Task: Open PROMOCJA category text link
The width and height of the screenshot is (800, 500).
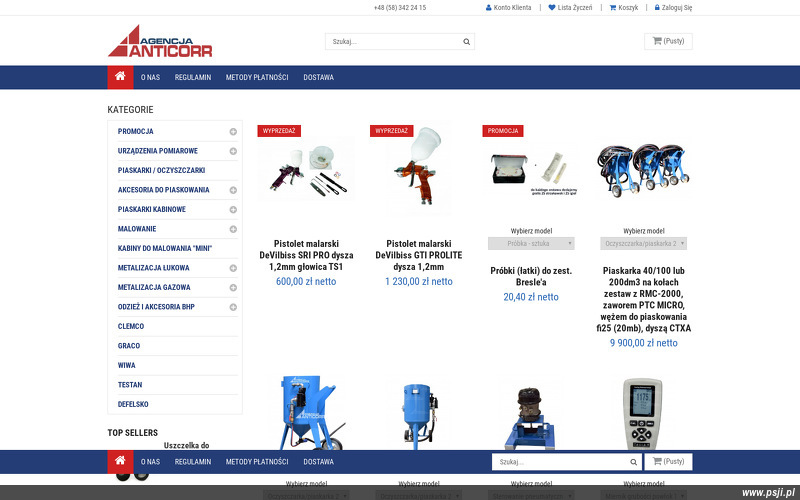Action: [136, 132]
